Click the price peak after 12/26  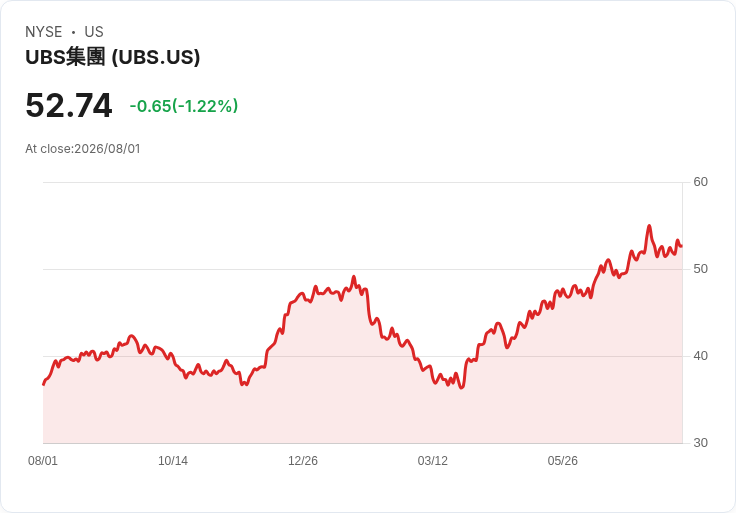pos(354,276)
